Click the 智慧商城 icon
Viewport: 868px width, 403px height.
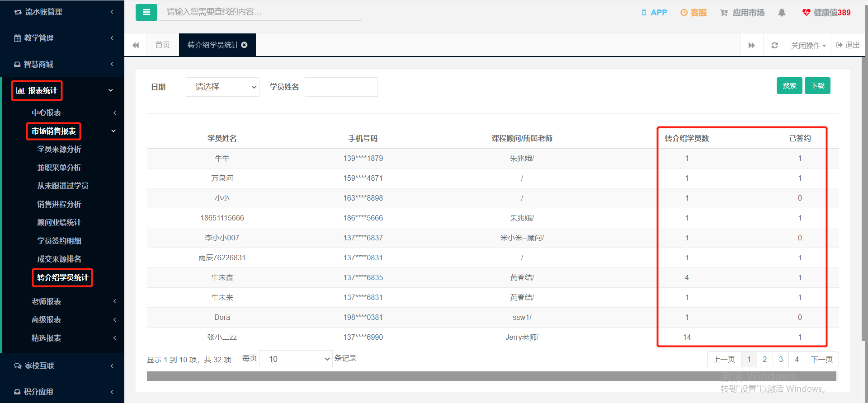(x=17, y=64)
